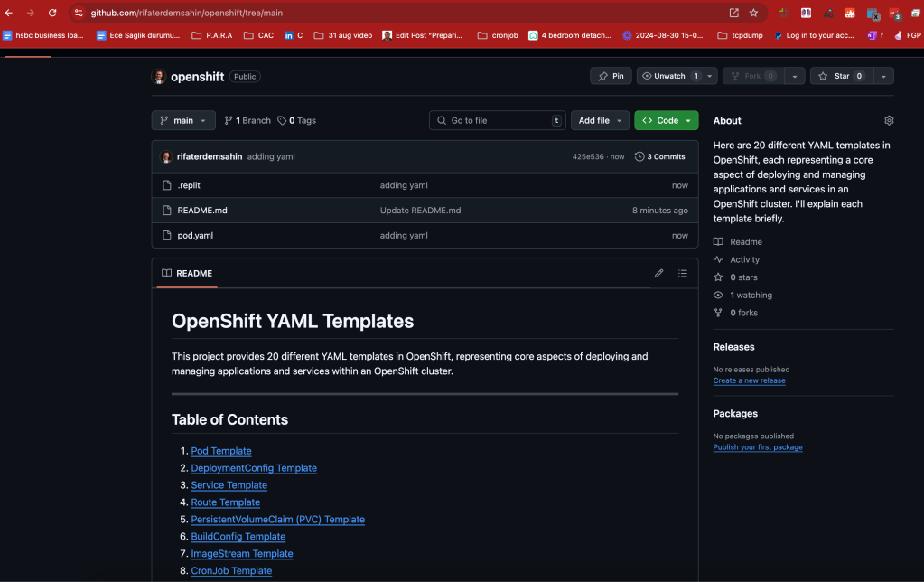Bookmark this page with star icon

pyautogui.click(x=753, y=13)
